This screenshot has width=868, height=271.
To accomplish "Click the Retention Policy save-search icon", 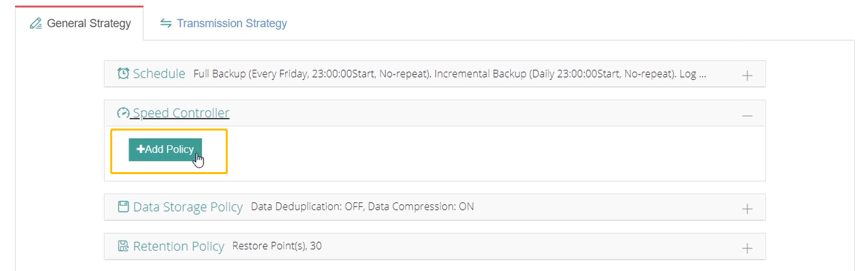I will pos(123,246).
